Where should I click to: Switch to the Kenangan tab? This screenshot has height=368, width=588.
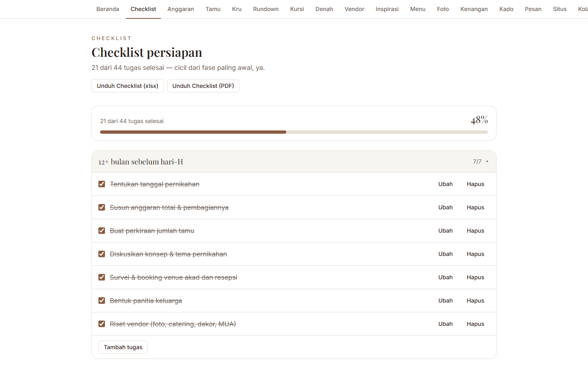point(474,9)
